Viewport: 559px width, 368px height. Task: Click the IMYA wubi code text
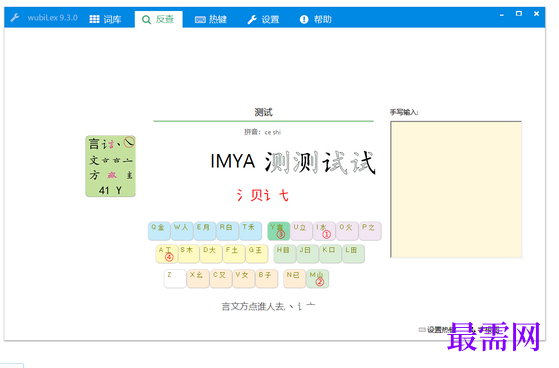[232, 161]
